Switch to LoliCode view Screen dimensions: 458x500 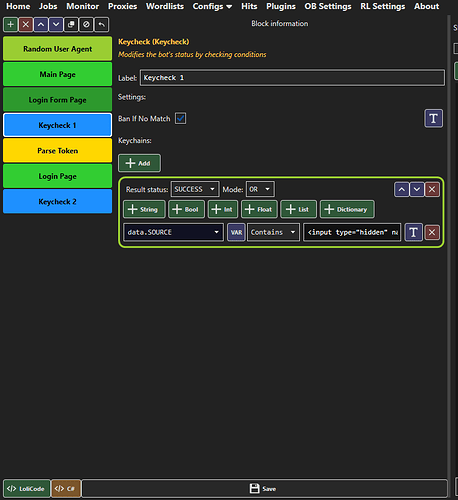point(26,489)
